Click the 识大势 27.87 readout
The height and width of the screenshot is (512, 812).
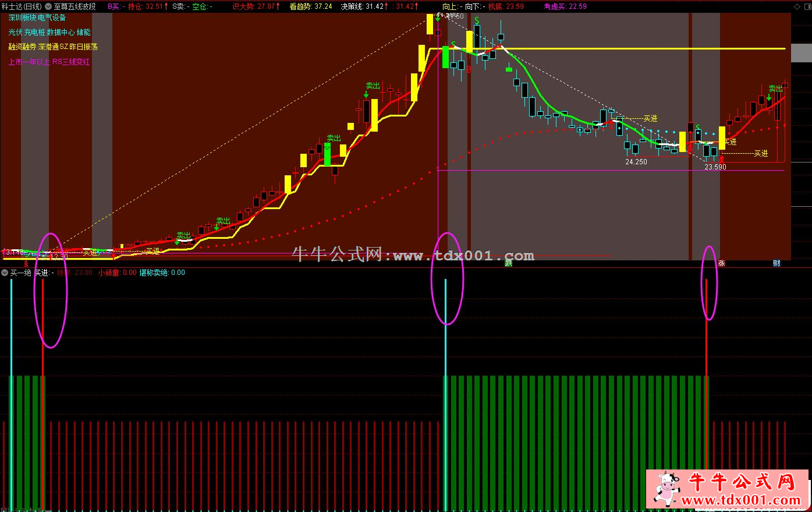(x=257, y=6)
